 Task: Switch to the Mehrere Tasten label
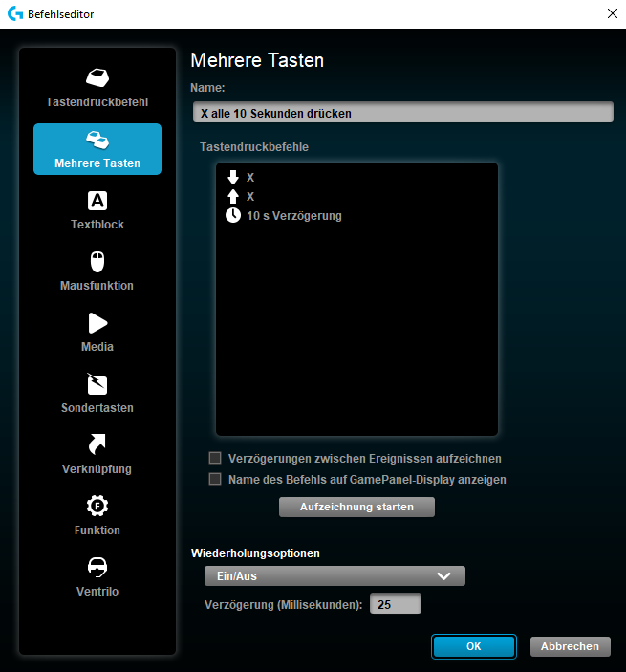pos(97,163)
